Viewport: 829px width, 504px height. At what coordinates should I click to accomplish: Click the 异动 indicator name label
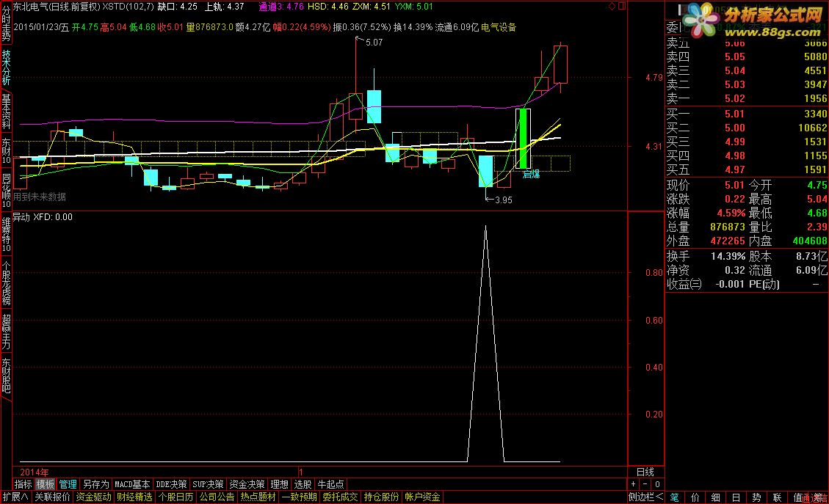point(21,216)
